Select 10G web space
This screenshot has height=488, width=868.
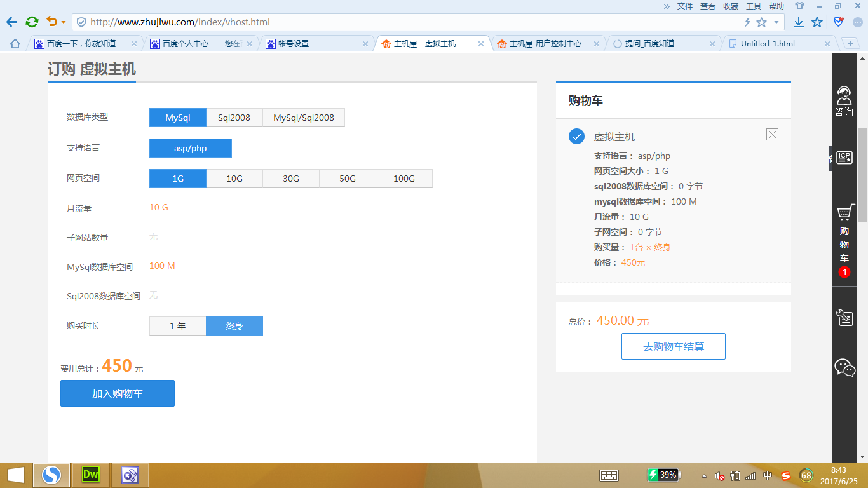coord(234,179)
